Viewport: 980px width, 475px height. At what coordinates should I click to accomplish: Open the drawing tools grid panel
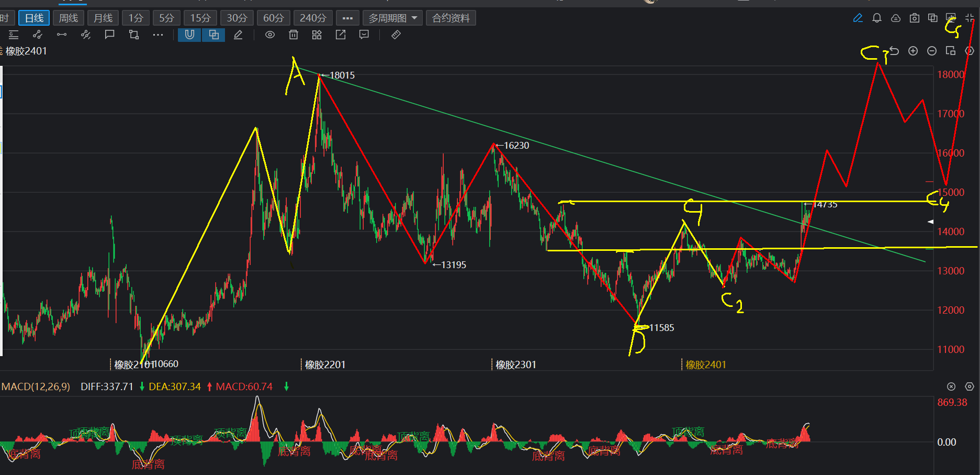point(317,35)
